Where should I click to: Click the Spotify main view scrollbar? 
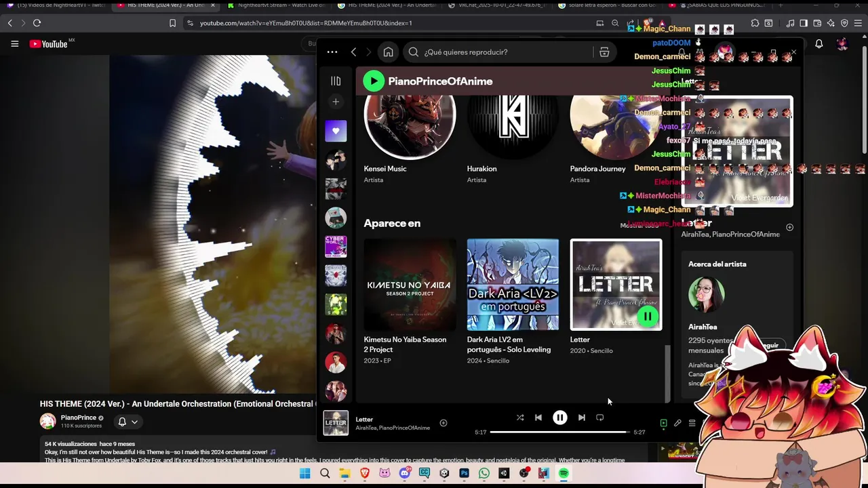[667, 373]
